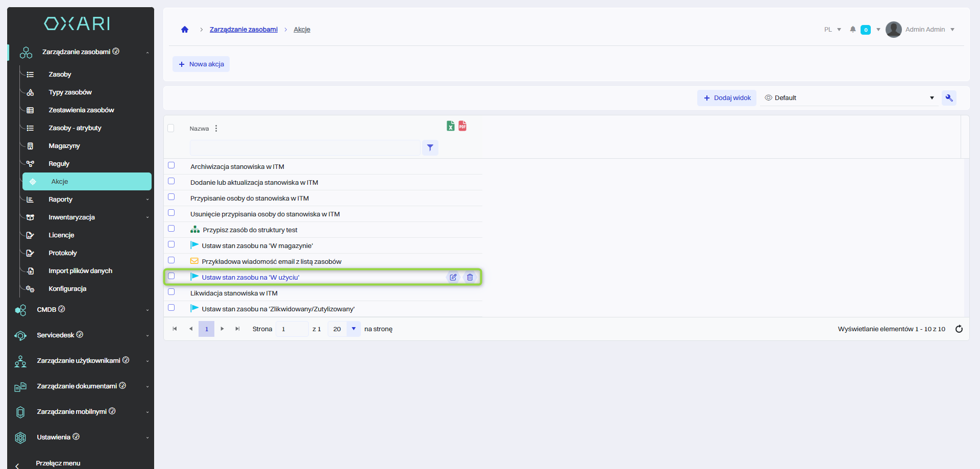
Task: Click the Dodaj widok button
Action: (727, 98)
